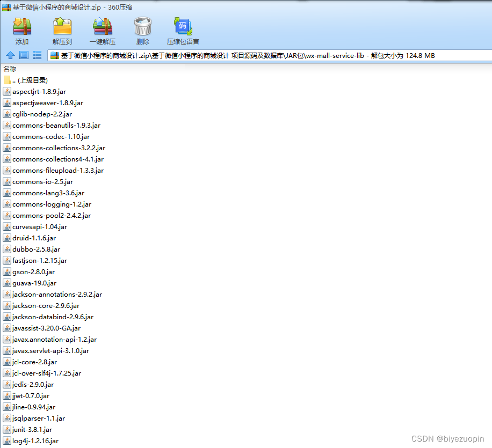
Task: Click the jar icon of commons-collections-3.2.2.jar
Action: click(x=7, y=148)
